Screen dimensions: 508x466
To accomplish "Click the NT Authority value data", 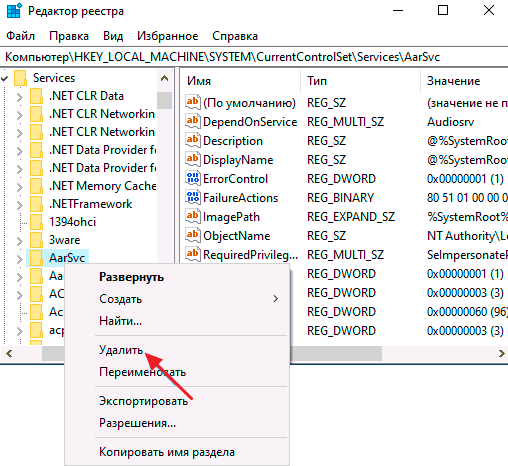I will pos(467,236).
